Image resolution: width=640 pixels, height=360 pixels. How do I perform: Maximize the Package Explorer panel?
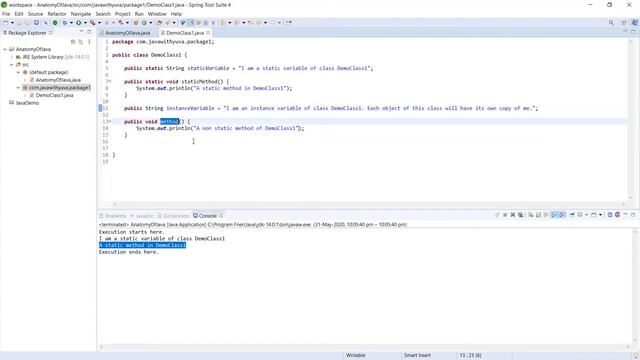pos(89,32)
